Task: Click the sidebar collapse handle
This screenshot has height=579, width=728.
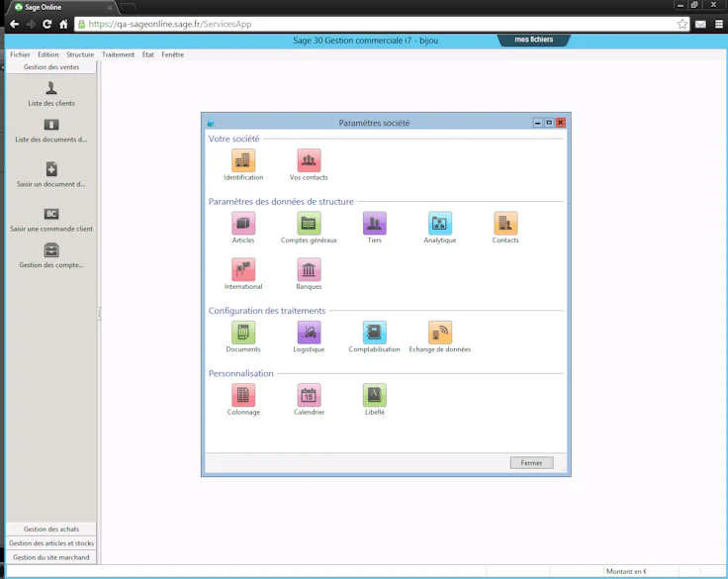Action: click(99, 314)
